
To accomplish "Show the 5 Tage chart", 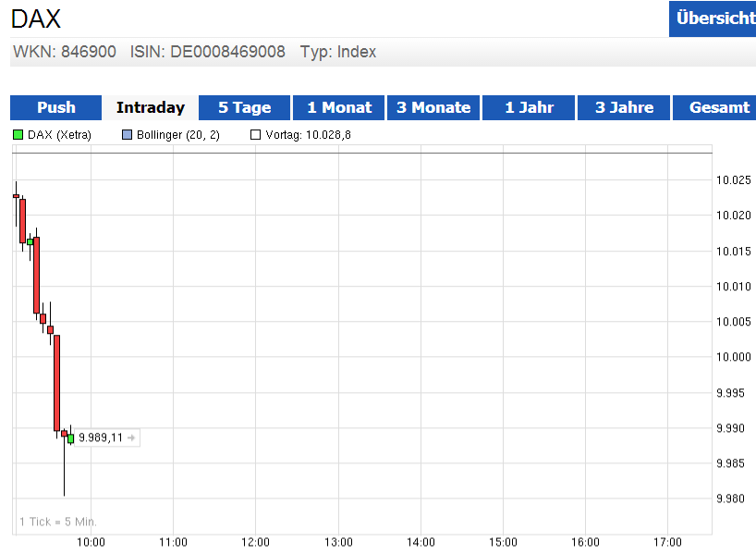I will (x=244, y=107).
